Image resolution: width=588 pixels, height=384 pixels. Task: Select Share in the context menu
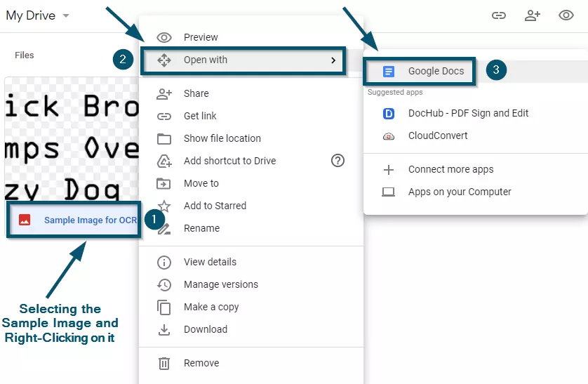[x=251, y=94]
